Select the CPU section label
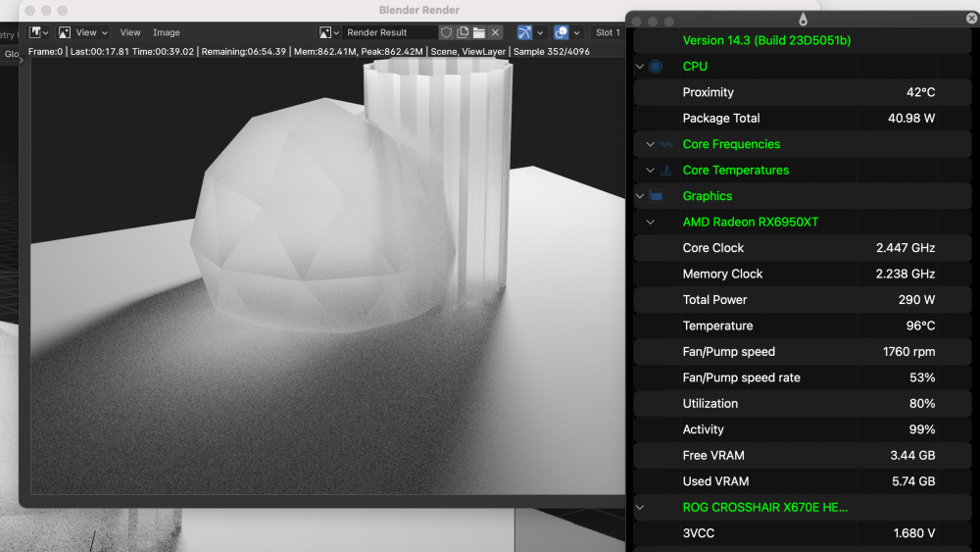 [695, 67]
